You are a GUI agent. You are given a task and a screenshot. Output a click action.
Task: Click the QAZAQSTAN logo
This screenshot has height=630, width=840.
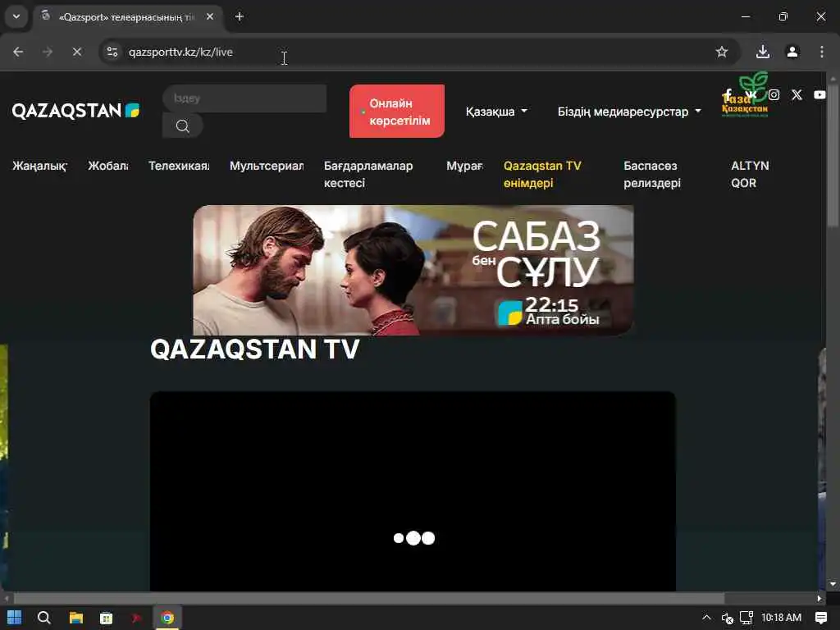coord(75,111)
